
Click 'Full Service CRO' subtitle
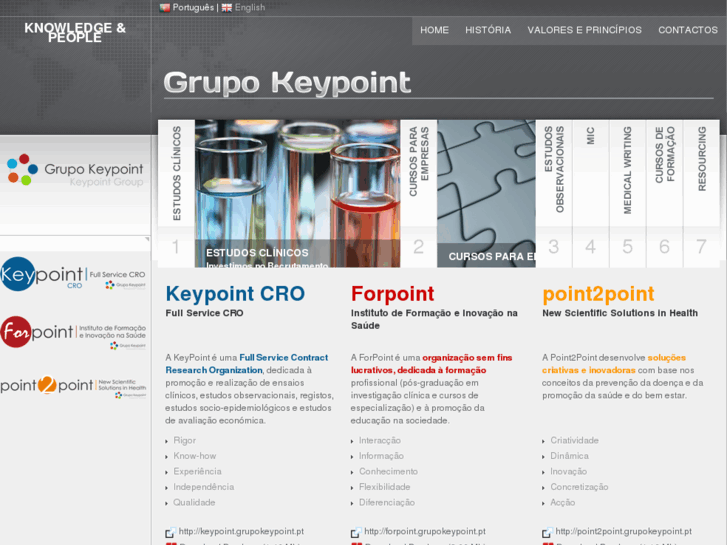204,313
